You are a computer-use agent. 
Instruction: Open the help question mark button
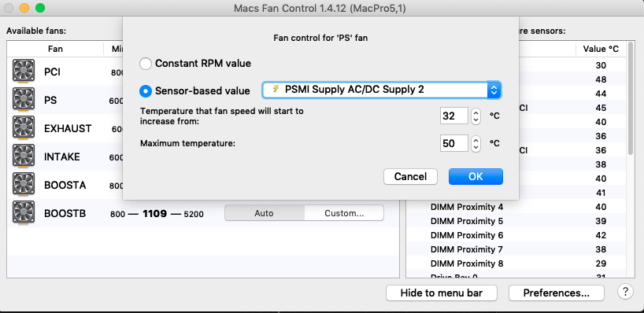(x=624, y=292)
